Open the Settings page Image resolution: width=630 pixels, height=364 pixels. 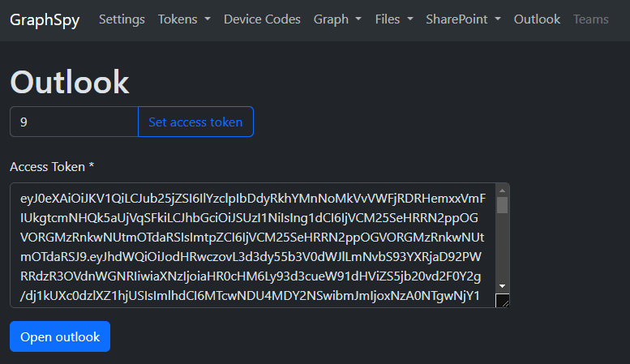click(122, 19)
